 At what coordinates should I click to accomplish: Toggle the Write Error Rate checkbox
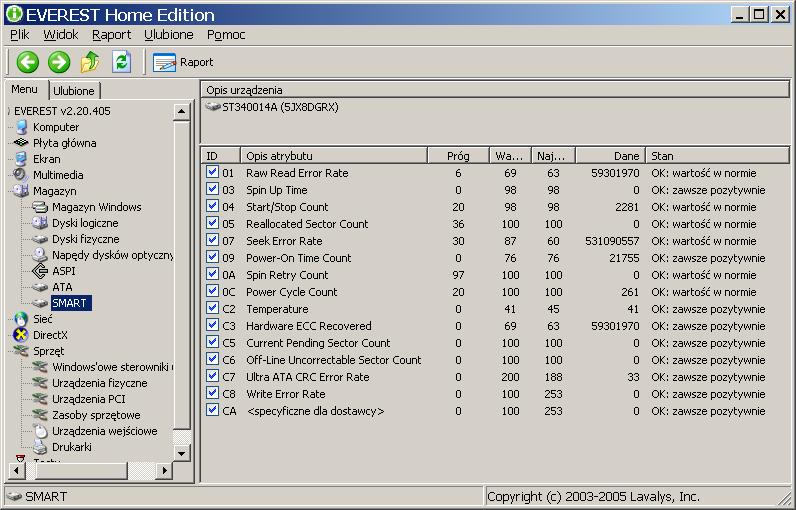[x=212, y=393]
